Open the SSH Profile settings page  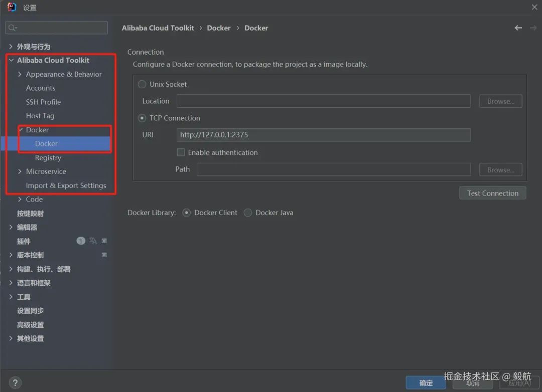[43, 102]
